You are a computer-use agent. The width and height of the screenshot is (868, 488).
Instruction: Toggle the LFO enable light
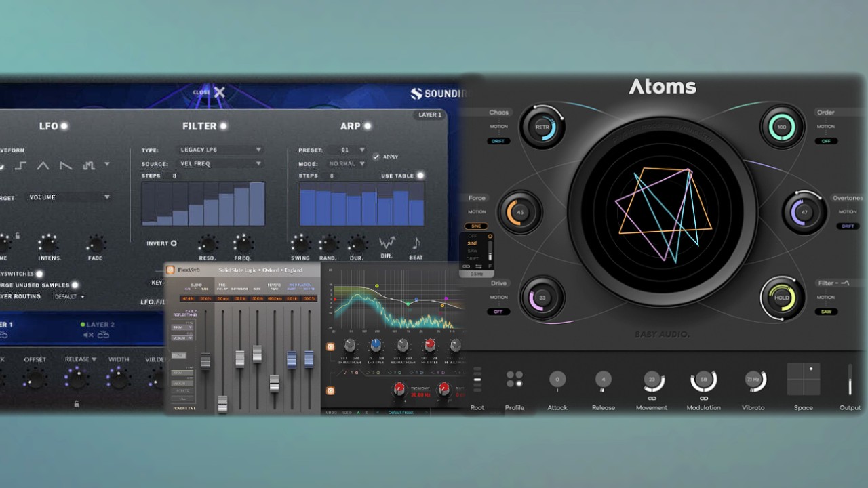point(64,126)
